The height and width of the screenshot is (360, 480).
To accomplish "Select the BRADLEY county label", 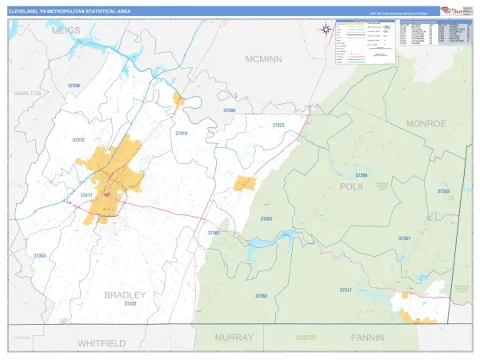I will click(125, 295).
